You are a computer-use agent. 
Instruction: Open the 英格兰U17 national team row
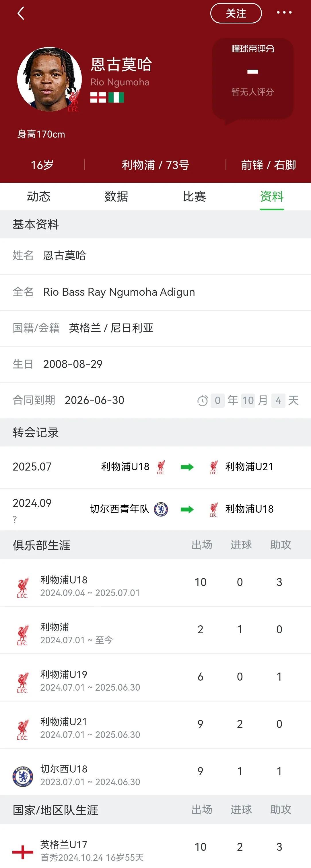tap(155, 850)
